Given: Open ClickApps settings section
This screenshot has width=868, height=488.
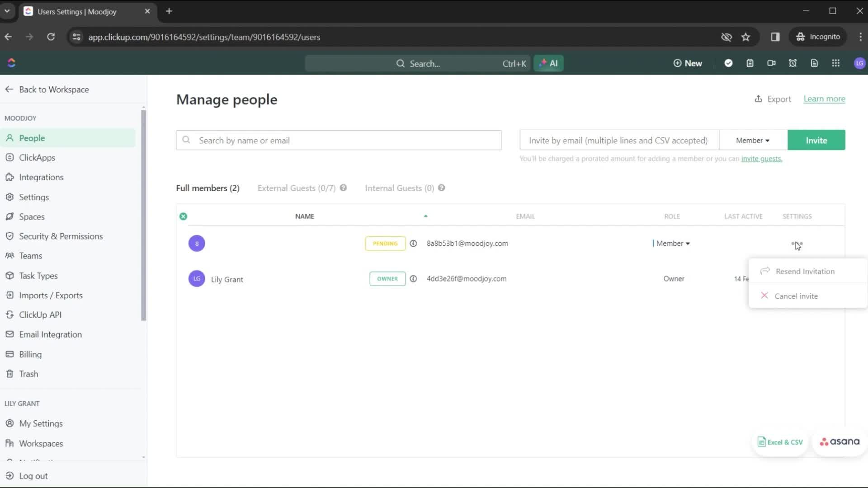Looking at the screenshot, I should 37,157.
